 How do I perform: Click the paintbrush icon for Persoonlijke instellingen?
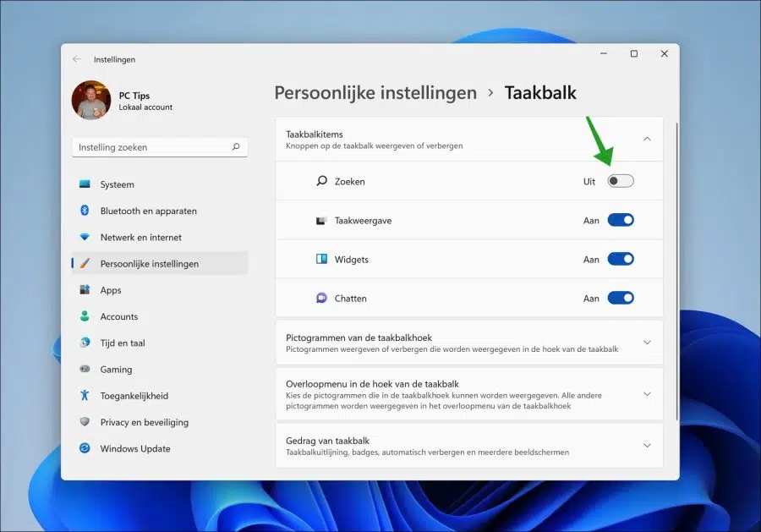pyautogui.click(x=85, y=263)
